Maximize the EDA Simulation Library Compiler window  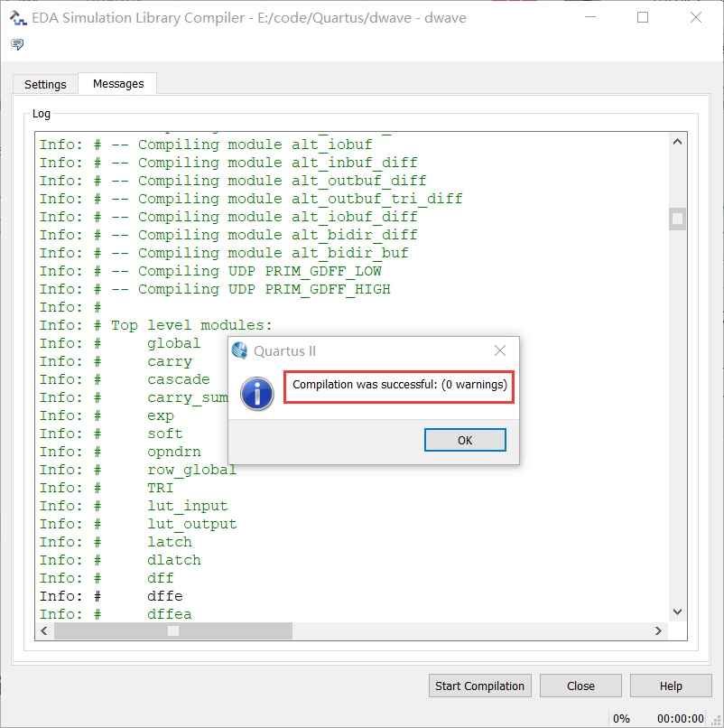(x=643, y=17)
